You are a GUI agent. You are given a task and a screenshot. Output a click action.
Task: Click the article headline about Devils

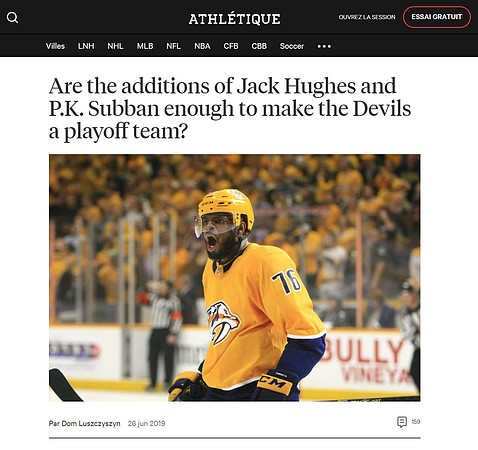pyautogui.click(x=230, y=109)
